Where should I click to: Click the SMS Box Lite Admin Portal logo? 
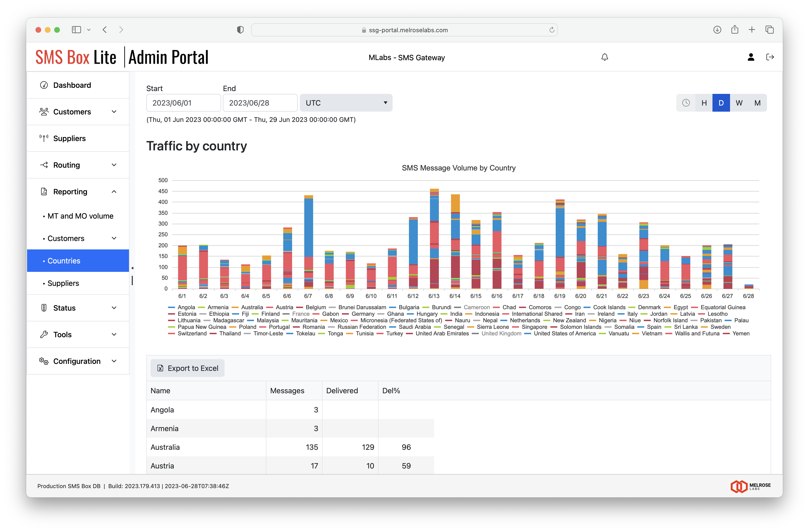click(x=122, y=57)
